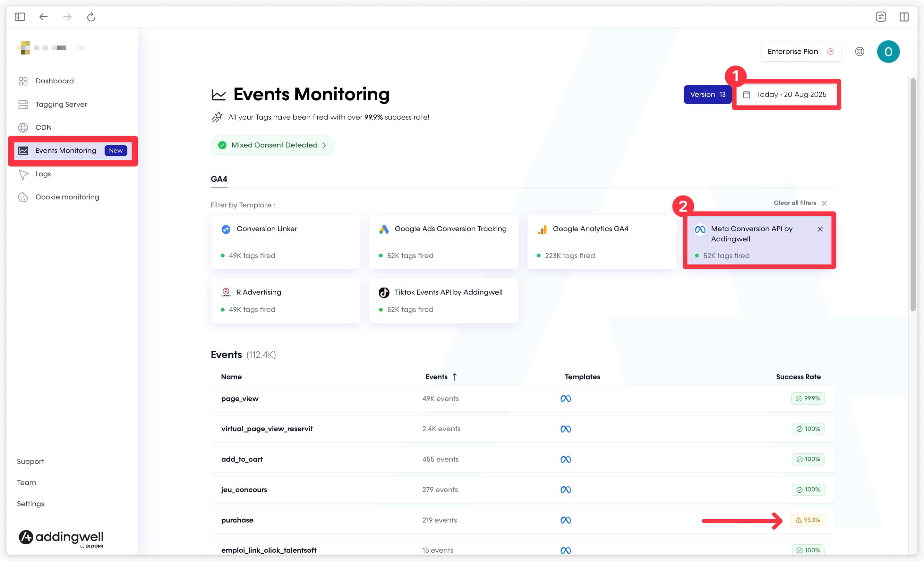Click the Logs arrow icon

pyautogui.click(x=23, y=174)
